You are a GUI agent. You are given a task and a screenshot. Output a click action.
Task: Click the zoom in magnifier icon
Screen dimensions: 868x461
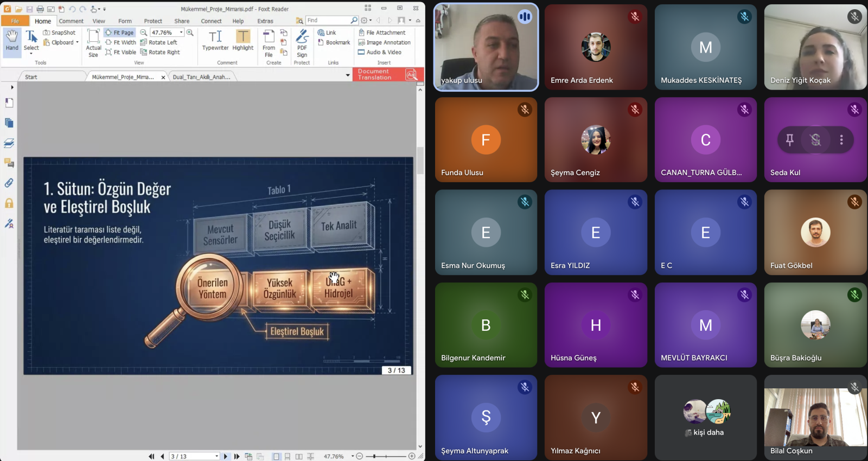pyautogui.click(x=190, y=33)
